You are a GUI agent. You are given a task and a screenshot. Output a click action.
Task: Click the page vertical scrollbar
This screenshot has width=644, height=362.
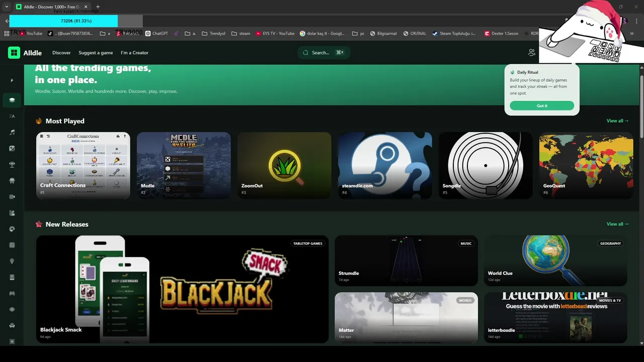[x=641, y=106]
